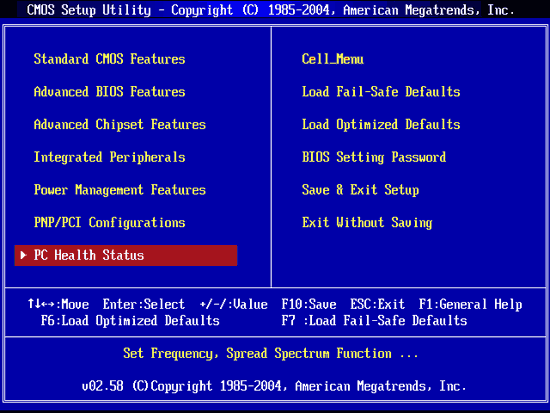Image resolution: width=550 pixels, height=413 pixels.
Task: Select Load Fail-Safe Defaults in right column
Action: 381,92
